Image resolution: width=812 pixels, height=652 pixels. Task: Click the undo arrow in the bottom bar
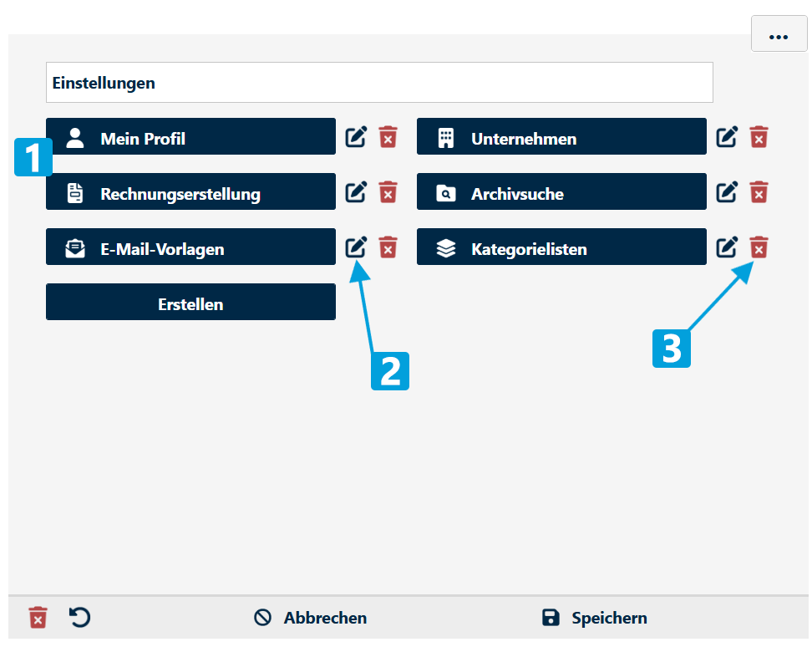point(79,617)
